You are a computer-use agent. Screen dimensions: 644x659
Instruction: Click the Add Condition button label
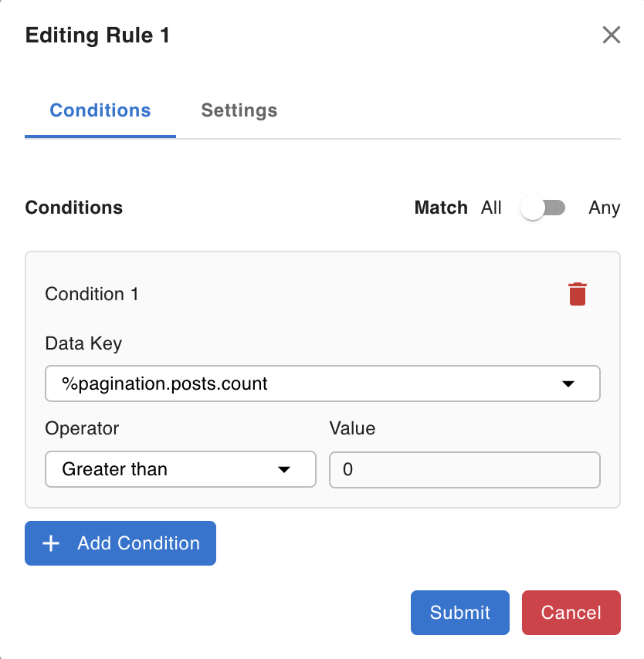[138, 543]
